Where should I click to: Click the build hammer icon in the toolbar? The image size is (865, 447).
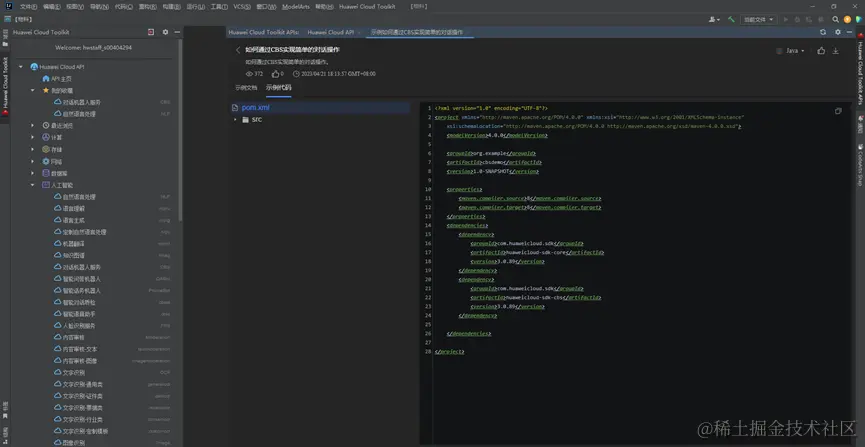point(731,19)
